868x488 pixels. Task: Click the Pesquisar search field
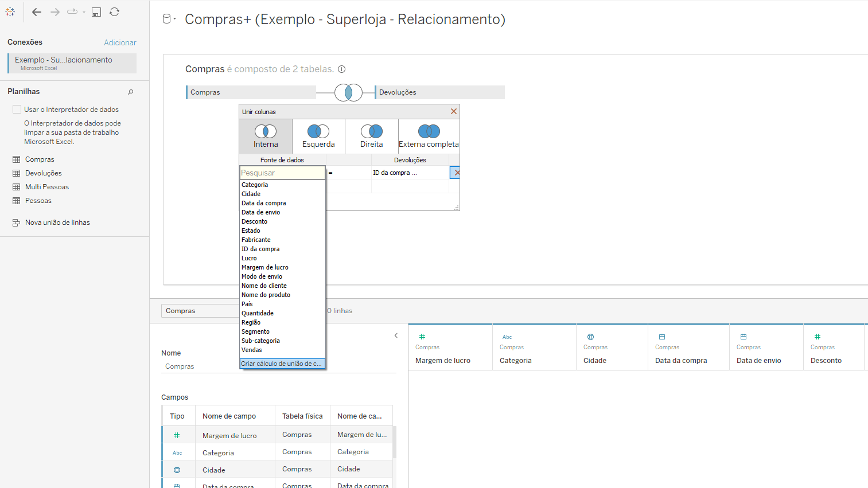click(x=282, y=173)
